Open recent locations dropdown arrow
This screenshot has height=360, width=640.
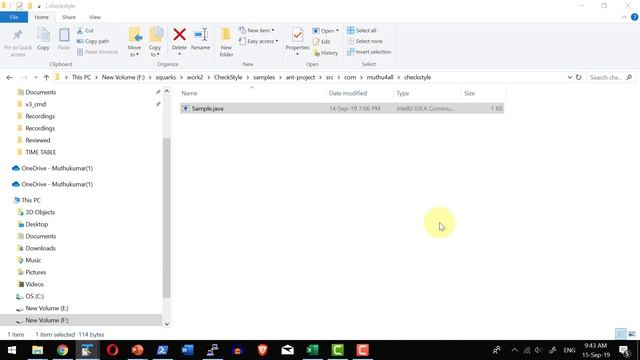pyautogui.click(x=36, y=77)
